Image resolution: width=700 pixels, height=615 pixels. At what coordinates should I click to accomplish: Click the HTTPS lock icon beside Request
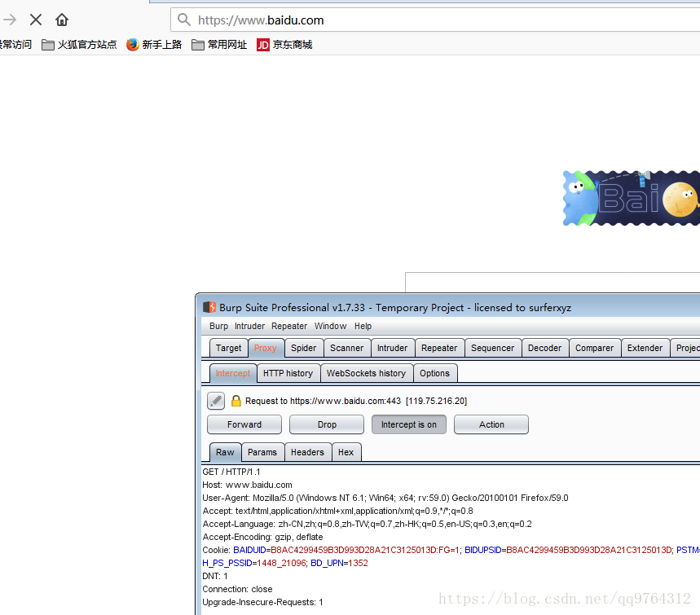pos(236,401)
